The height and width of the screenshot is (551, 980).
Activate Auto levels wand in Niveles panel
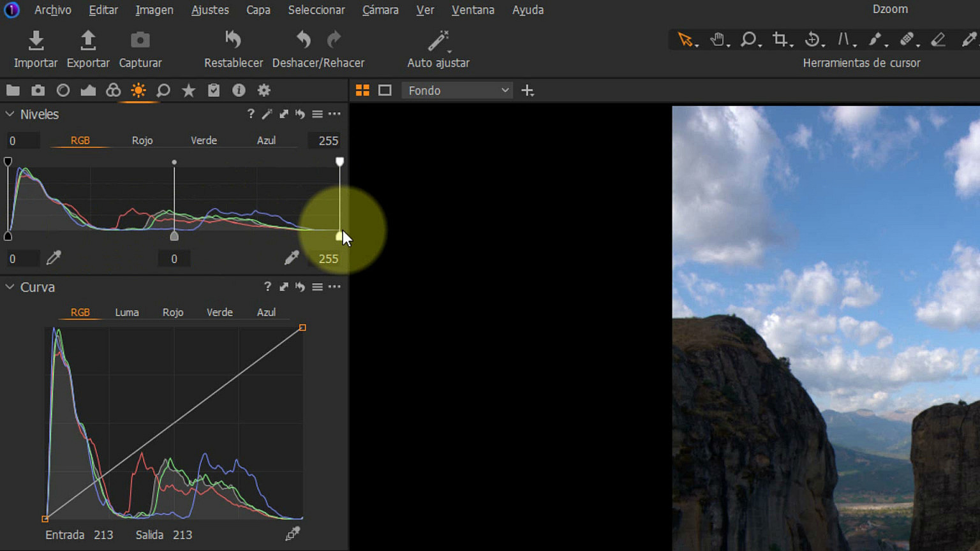tap(267, 114)
